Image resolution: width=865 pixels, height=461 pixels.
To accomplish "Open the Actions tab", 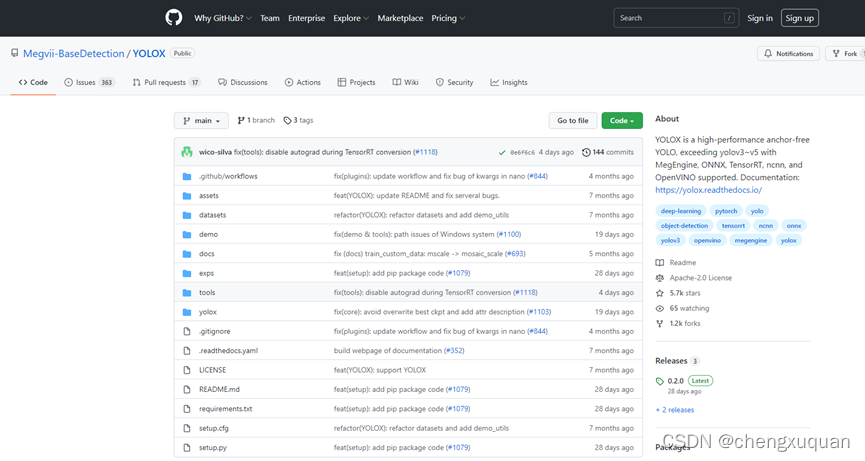I will (x=302, y=82).
